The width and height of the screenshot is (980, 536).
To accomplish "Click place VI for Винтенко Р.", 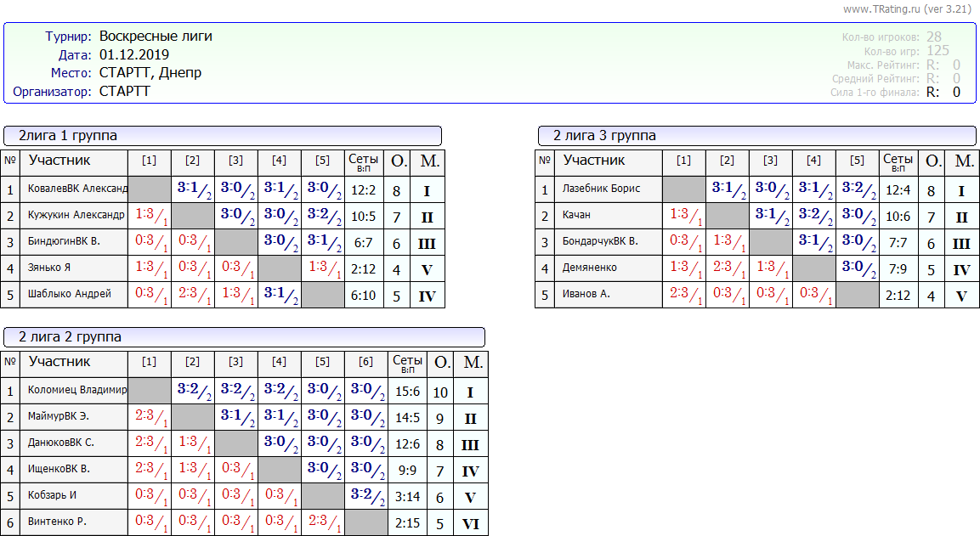I will pyautogui.click(x=470, y=524).
